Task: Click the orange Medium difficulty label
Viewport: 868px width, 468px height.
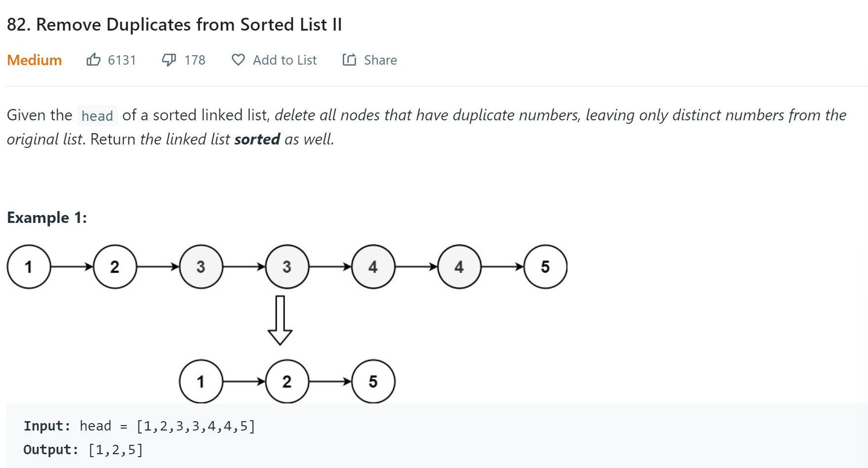Action: (35, 60)
